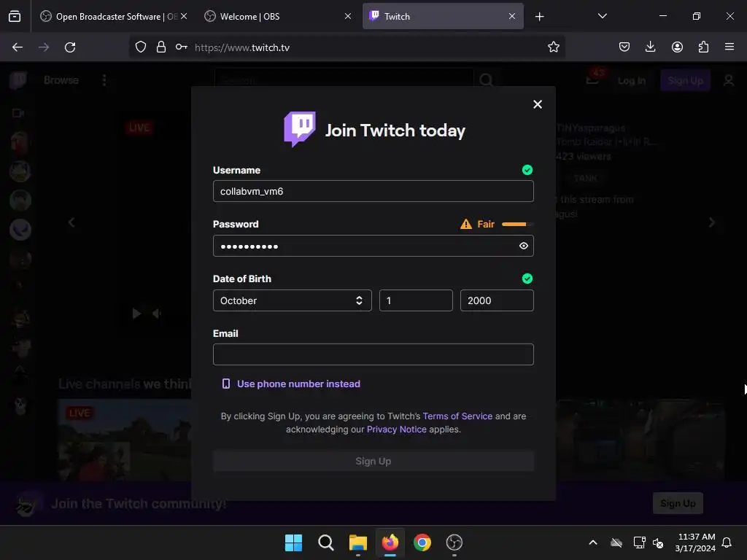The width and height of the screenshot is (747, 560).
Task: Bookmark this page with star icon
Action: tap(553, 47)
